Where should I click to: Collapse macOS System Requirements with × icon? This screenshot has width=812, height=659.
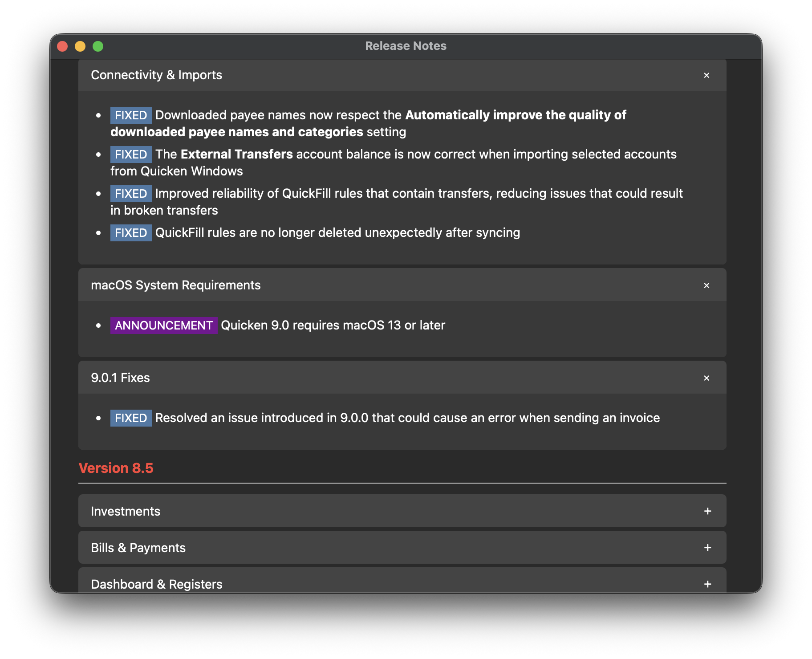(706, 285)
